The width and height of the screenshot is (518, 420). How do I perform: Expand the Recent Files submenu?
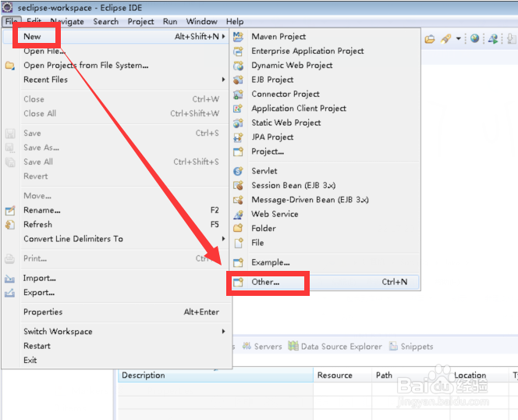tap(224, 80)
